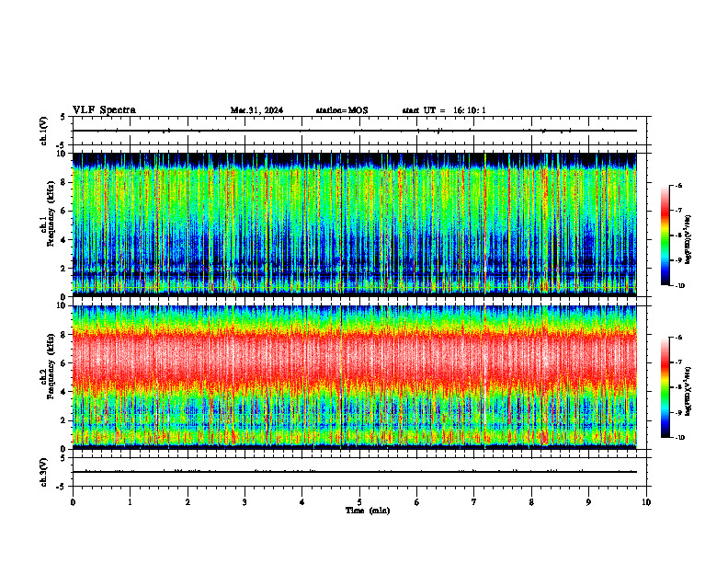Viewport: 728px width, 563px height.
Task: Click the "-10" value on ch.2 color bar
Action: point(680,438)
